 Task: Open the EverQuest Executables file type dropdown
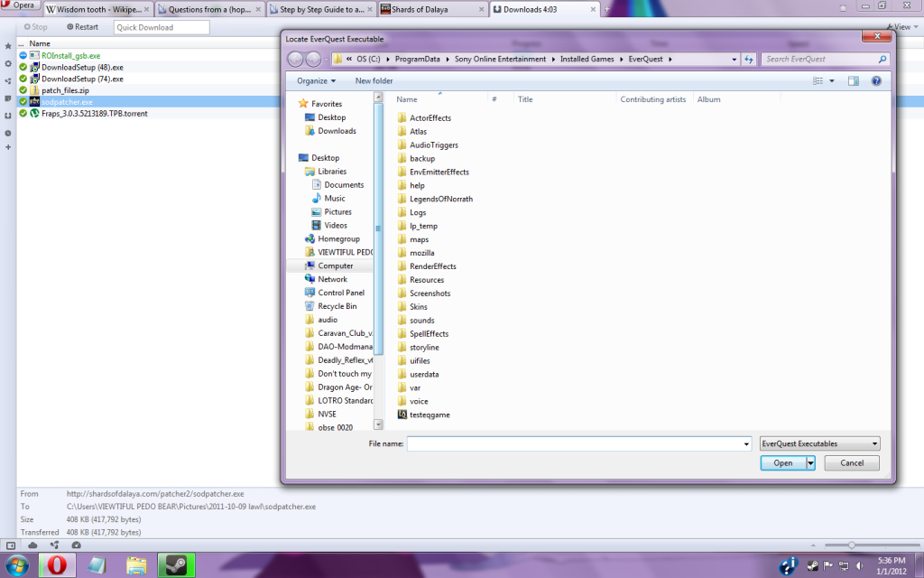pos(819,443)
